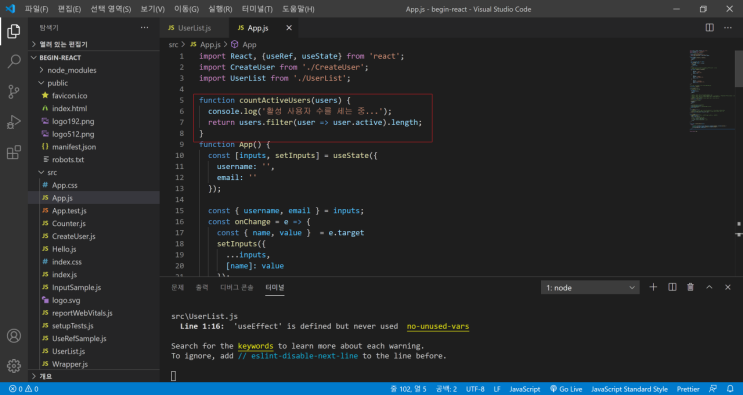The height and width of the screenshot is (395, 743).
Task: Click the LF end-of-line indicator
Action: coord(497,389)
